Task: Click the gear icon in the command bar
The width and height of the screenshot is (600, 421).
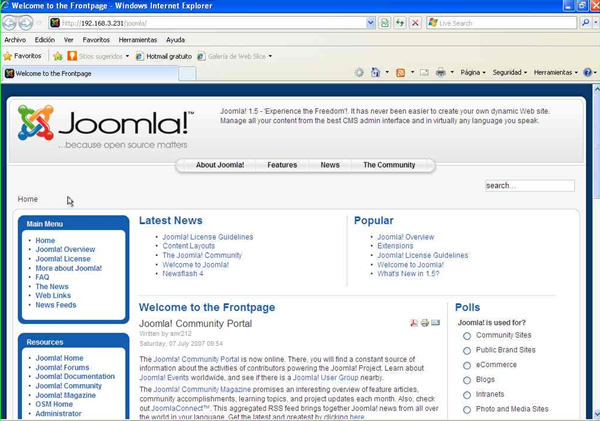Action: click(359, 72)
